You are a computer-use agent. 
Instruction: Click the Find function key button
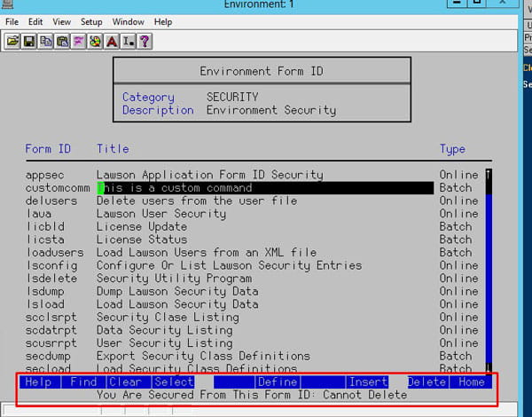(83, 382)
